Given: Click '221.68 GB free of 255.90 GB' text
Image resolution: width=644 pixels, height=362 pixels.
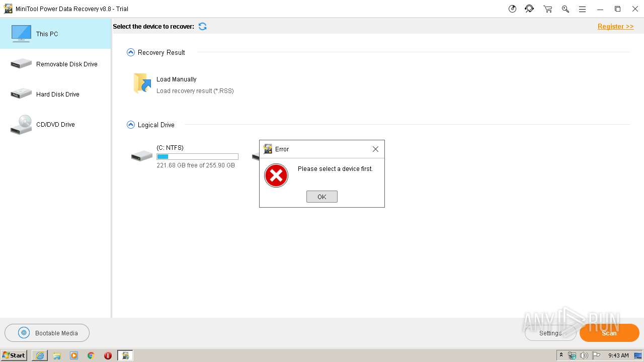Looking at the screenshot, I should (x=196, y=165).
